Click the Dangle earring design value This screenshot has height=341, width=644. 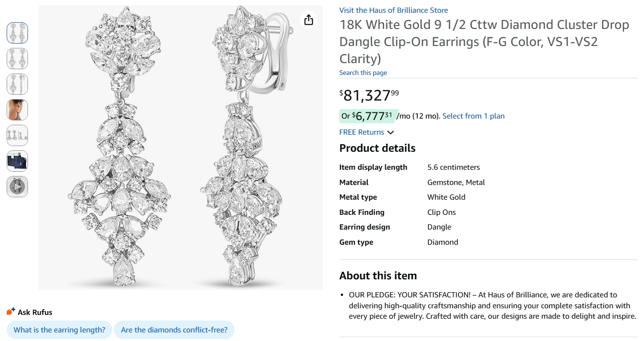tap(439, 227)
